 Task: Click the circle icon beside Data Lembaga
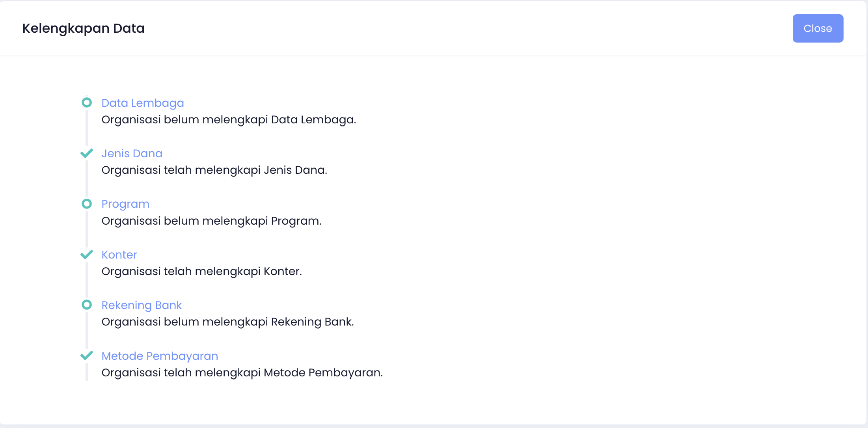pos(87,102)
